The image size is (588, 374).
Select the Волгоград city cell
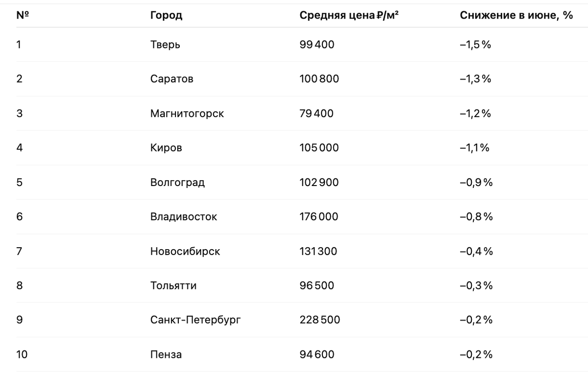click(x=177, y=183)
